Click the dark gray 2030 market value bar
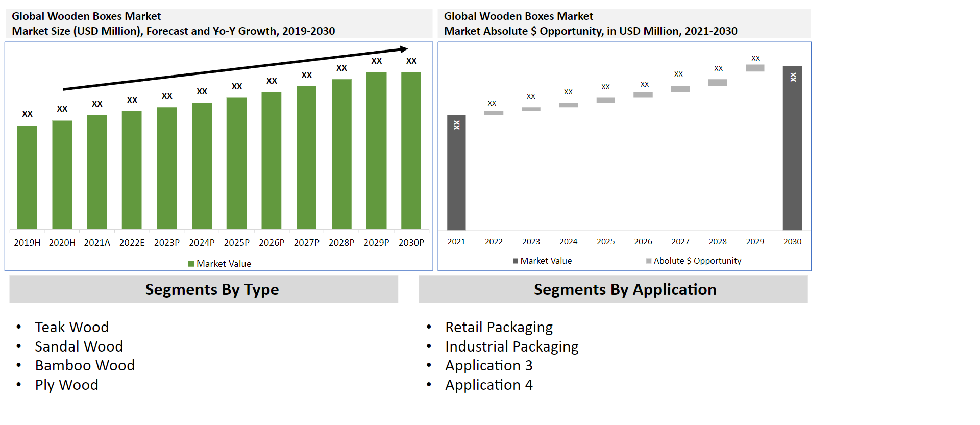 (792, 147)
